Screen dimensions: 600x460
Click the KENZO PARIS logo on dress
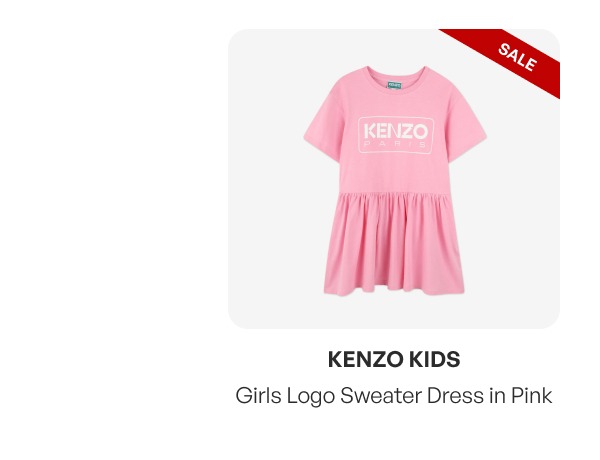click(x=396, y=135)
